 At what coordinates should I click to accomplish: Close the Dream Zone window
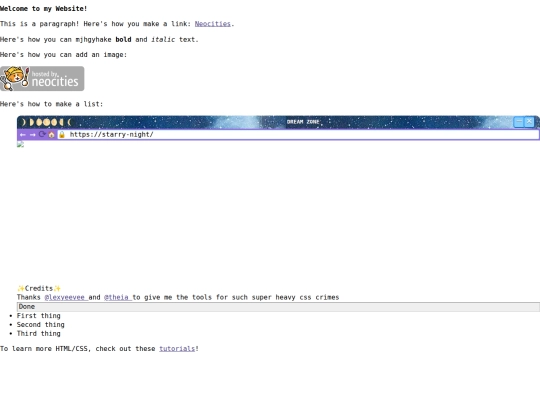(529, 122)
